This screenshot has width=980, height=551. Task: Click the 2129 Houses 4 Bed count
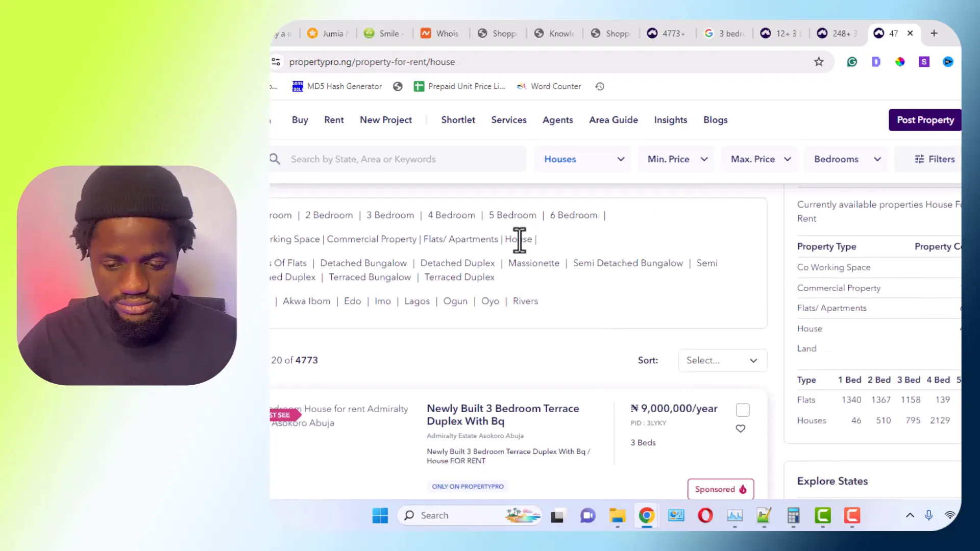click(940, 420)
